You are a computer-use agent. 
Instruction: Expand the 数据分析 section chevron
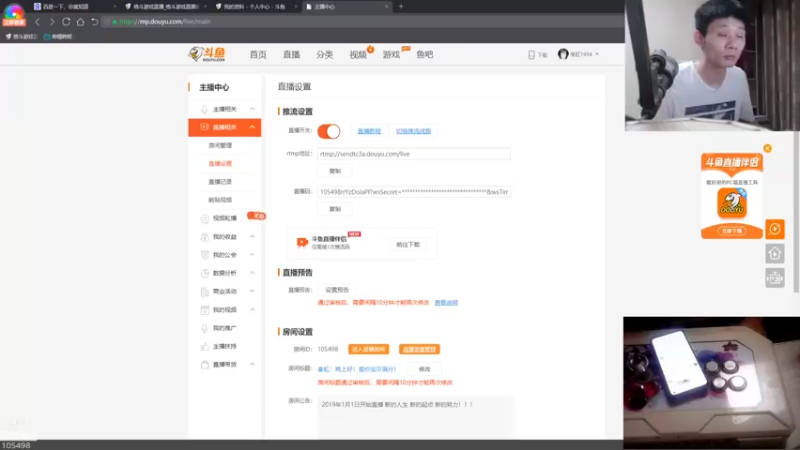click(252, 273)
